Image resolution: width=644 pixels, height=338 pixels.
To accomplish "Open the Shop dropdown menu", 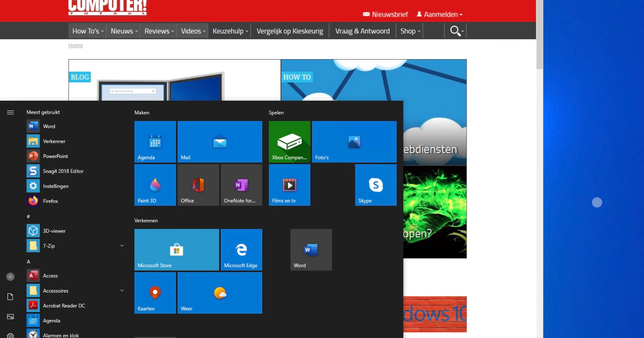I will 410,31.
